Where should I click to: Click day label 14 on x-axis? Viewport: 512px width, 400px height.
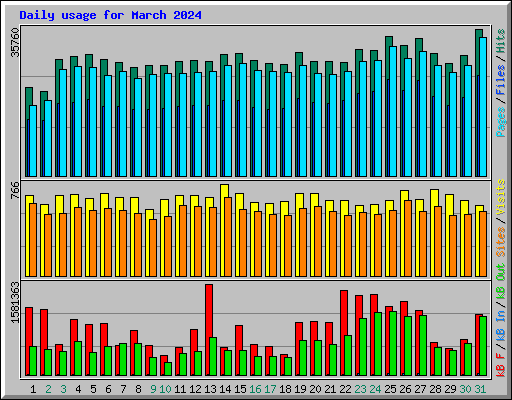pyautogui.click(x=225, y=389)
